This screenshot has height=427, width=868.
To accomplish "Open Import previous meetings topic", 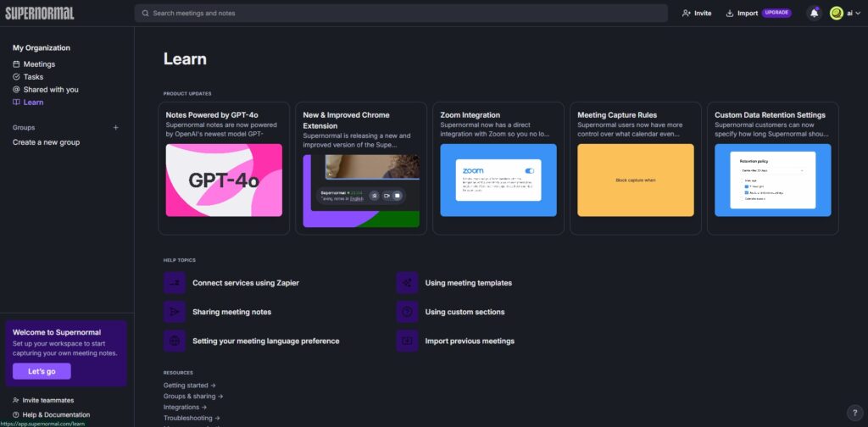I will click(470, 341).
